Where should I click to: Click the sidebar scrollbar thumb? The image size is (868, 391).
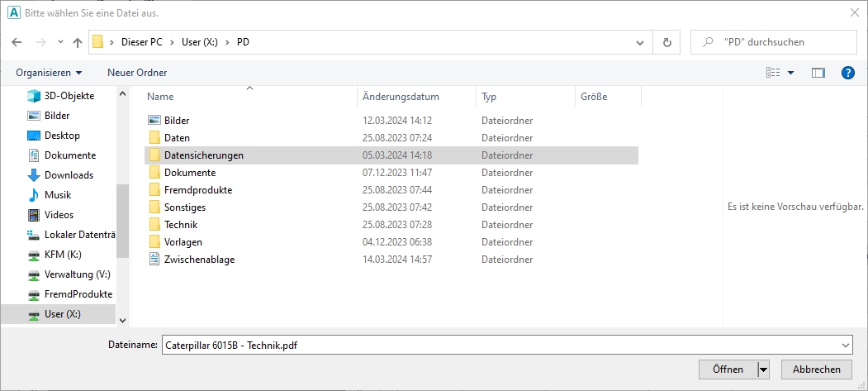(122, 221)
